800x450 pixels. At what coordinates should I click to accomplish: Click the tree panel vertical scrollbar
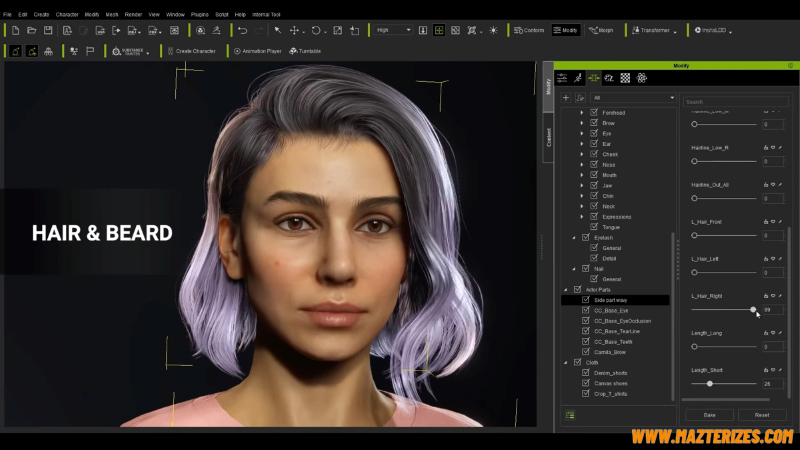[673, 316]
